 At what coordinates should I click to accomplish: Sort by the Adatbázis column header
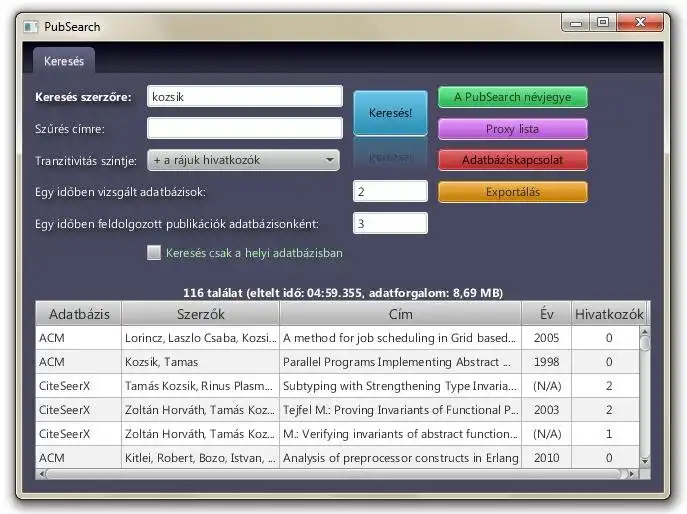tap(79, 314)
